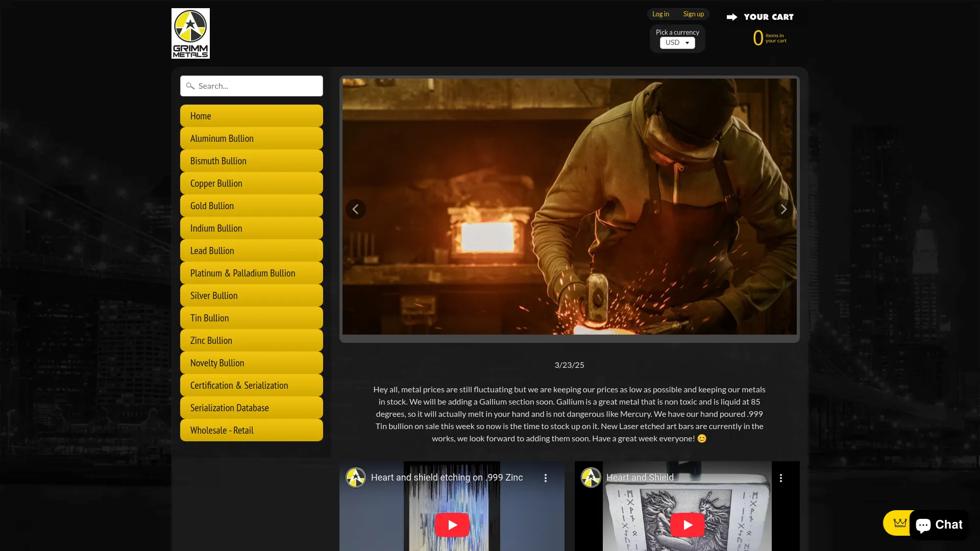
Task: Click the Grimm Metals logo
Action: coord(190,33)
